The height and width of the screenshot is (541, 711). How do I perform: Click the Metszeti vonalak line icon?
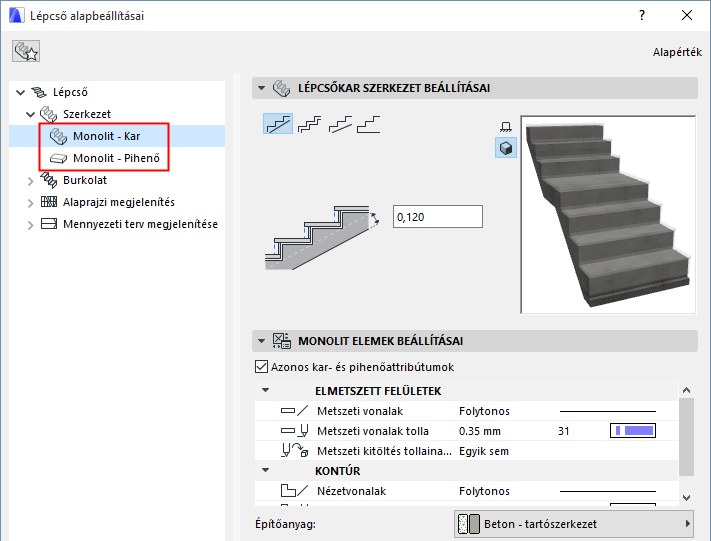294,411
